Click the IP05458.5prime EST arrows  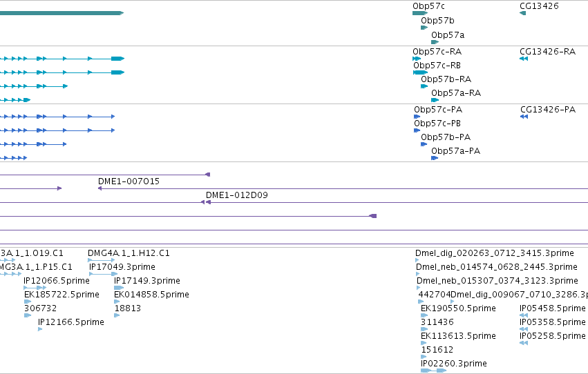(524, 315)
